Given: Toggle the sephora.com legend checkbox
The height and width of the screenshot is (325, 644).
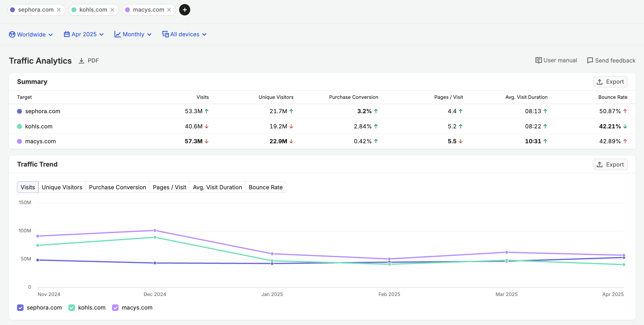Looking at the screenshot, I should [x=20, y=308].
